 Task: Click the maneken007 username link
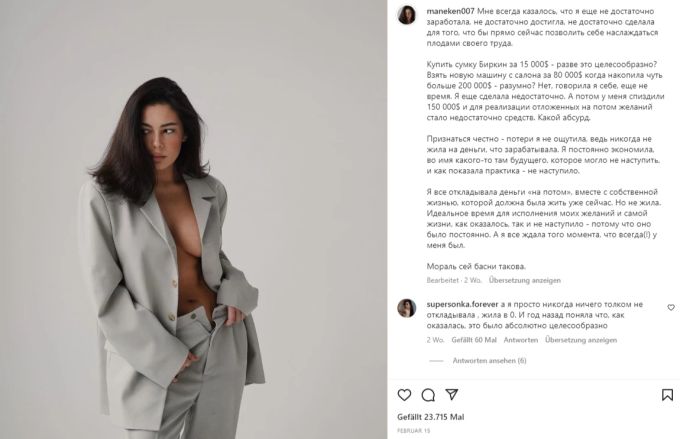click(x=450, y=11)
